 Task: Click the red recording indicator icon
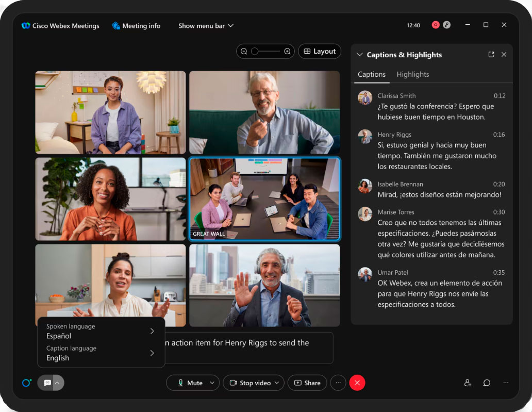436,25
